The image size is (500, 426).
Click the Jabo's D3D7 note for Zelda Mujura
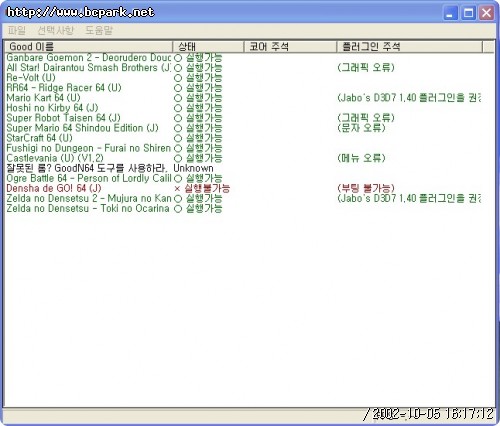pos(409,198)
